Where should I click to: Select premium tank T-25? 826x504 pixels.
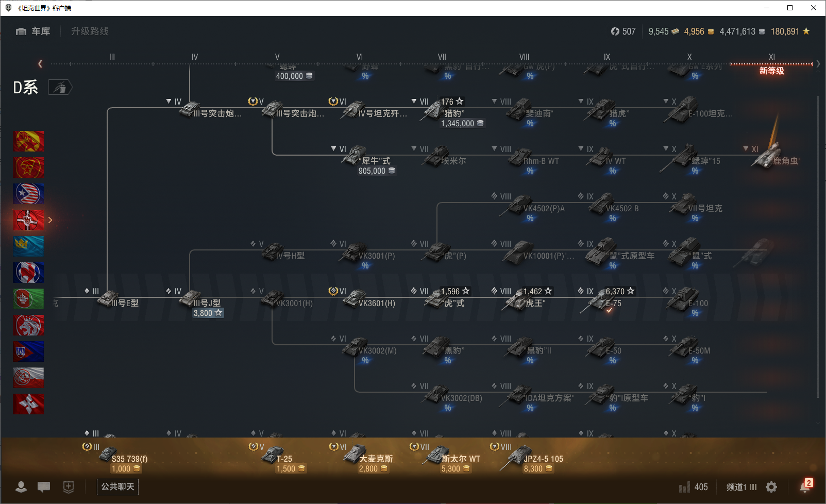pyautogui.click(x=277, y=457)
